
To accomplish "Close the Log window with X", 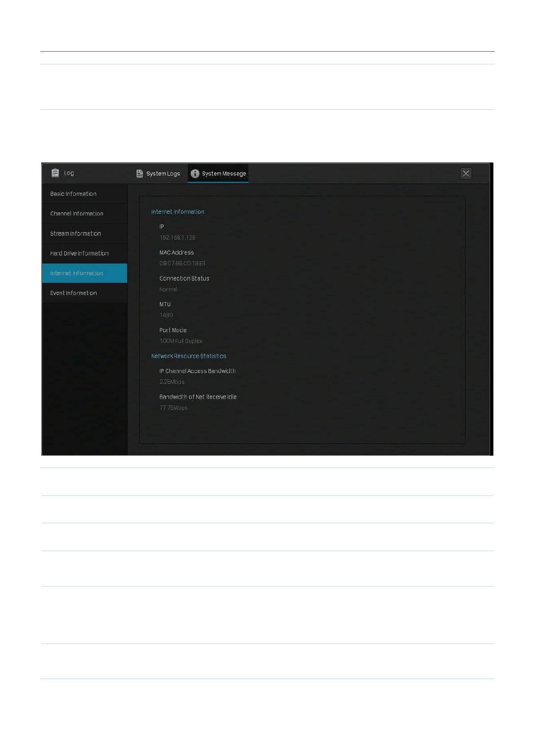I will point(466,173).
